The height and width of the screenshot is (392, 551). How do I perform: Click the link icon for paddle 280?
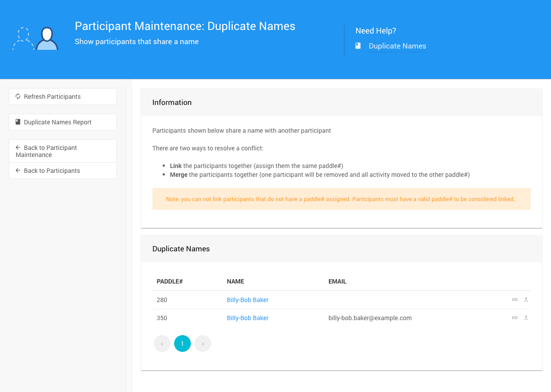(514, 300)
